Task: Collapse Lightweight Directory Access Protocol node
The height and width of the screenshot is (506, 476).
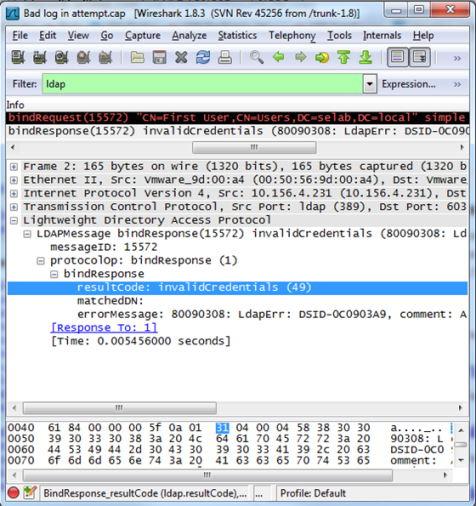Action: click(x=14, y=220)
